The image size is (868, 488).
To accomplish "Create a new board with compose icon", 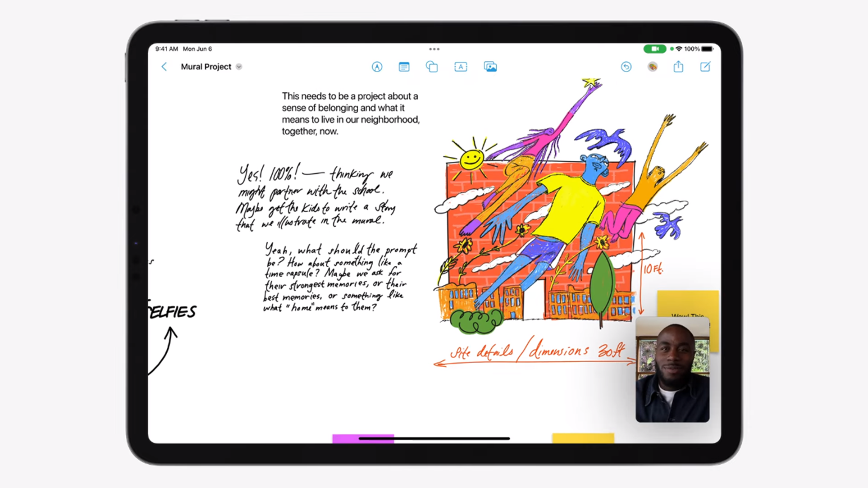I will pyautogui.click(x=705, y=67).
